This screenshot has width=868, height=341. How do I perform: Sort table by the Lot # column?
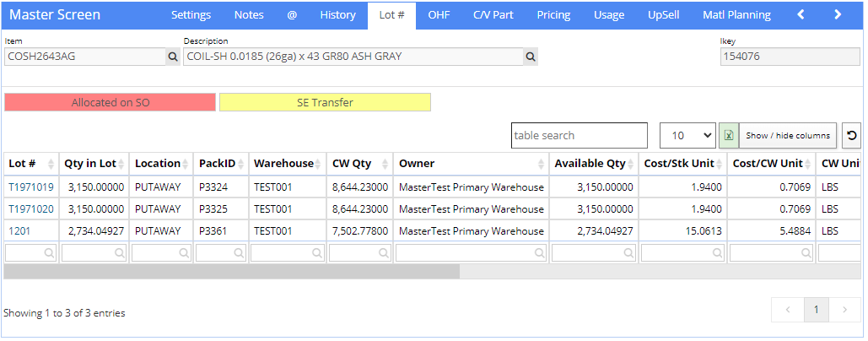pyautogui.click(x=31, y=164)
